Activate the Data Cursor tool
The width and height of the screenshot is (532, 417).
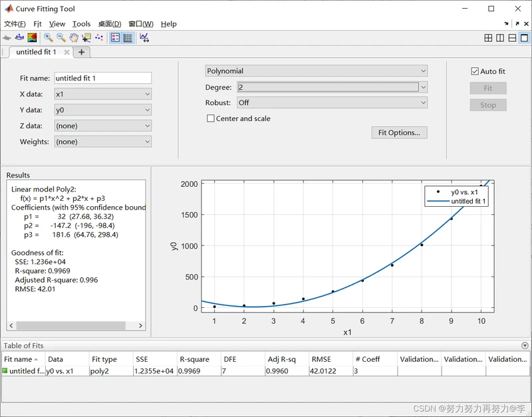click(x=86, y=38)
